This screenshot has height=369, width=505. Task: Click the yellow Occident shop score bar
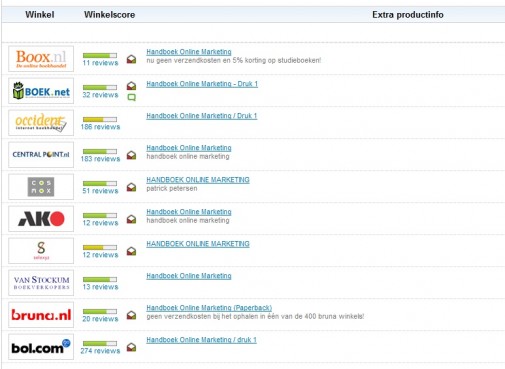[100, 119]
